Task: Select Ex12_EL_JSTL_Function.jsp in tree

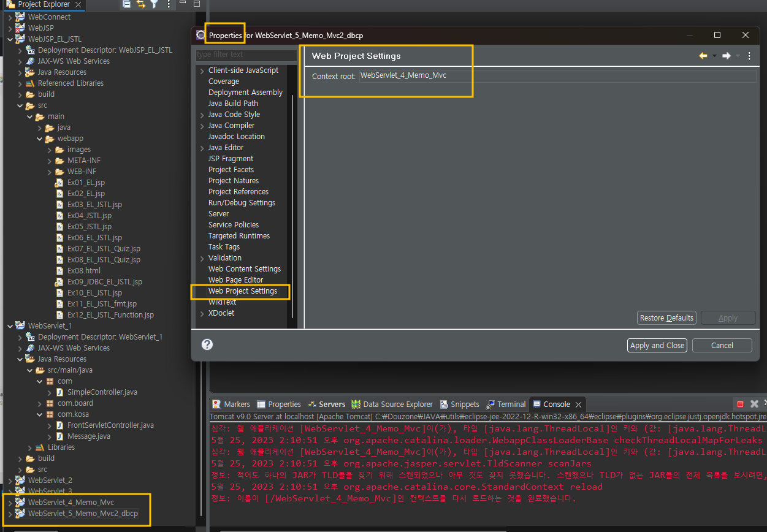Action: coord(110,315)
